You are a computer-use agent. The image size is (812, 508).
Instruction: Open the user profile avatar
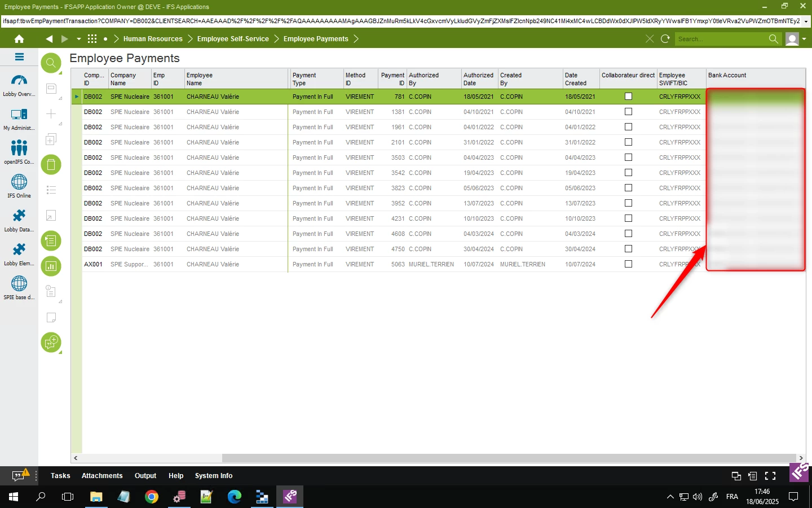coord(792,39)
